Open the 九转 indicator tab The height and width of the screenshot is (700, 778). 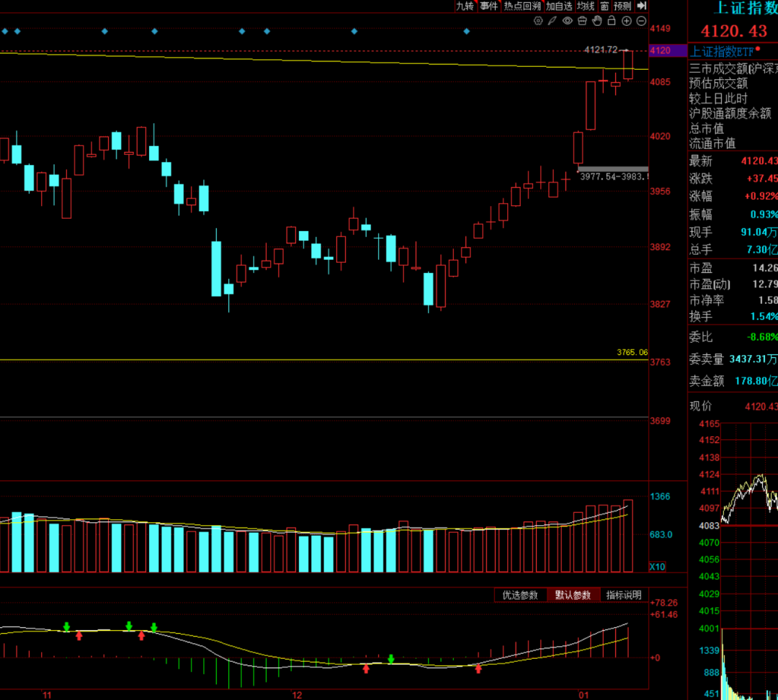click(465, 6)
